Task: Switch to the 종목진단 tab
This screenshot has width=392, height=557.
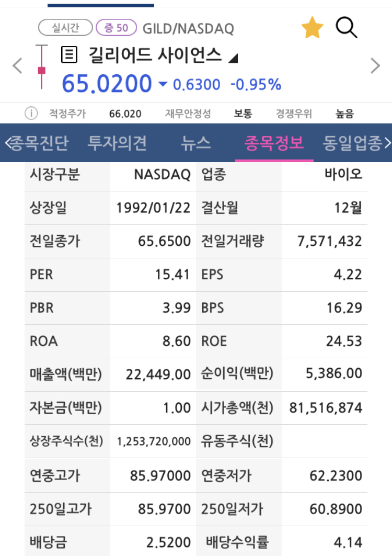Action: click(x=39, y=143)
